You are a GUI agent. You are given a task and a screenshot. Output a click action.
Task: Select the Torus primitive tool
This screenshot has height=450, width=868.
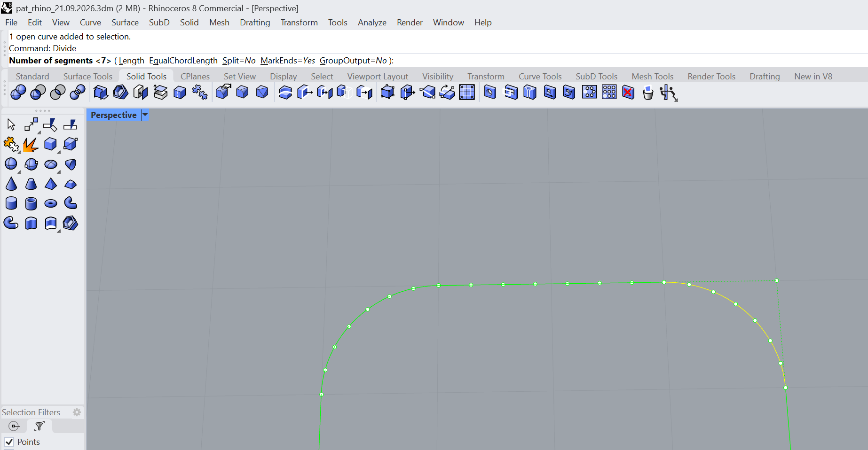[51, 203]
